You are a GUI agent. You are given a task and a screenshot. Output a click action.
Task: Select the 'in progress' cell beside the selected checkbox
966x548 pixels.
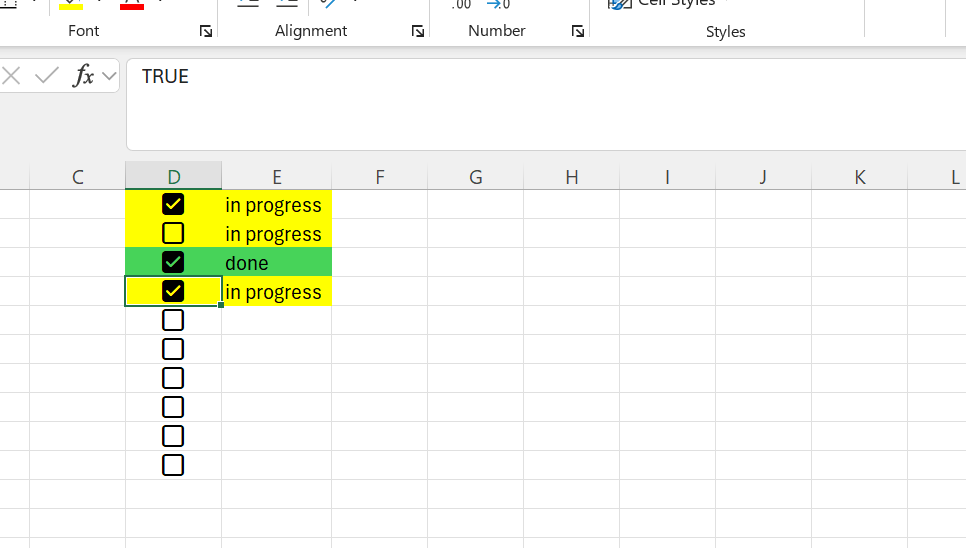pos(277,291)
